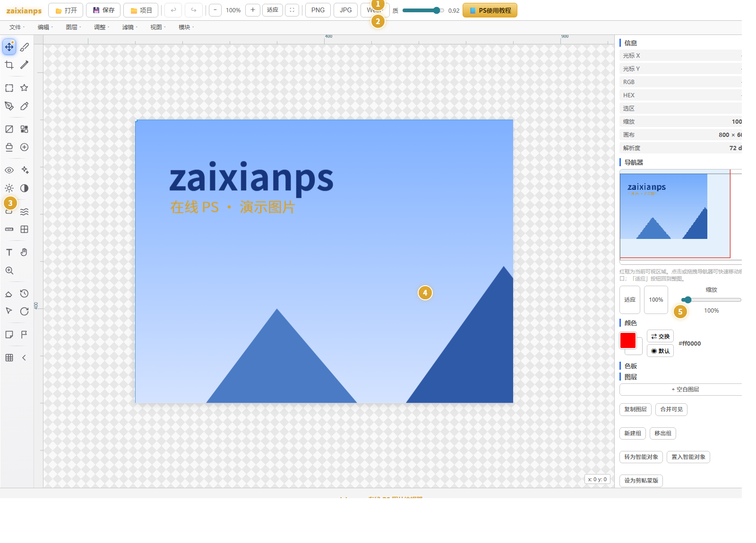Select the ruler measure tool
The image size is (756, 543).
tap(9, 229)
